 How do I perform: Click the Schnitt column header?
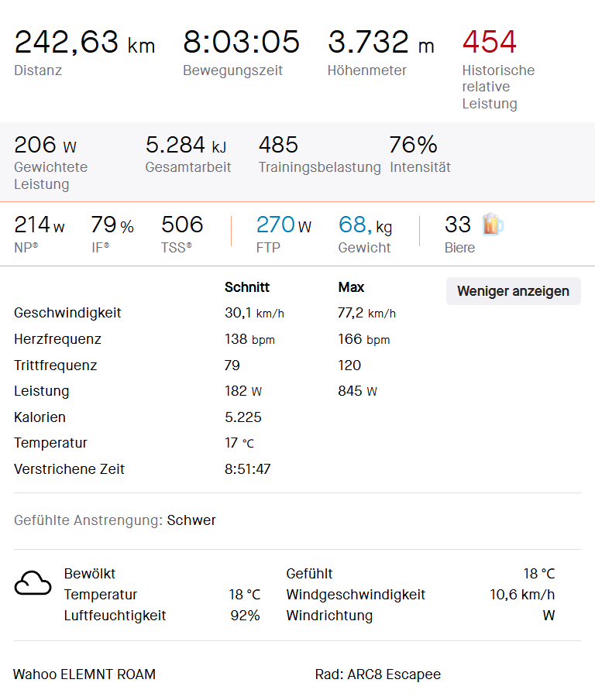[x=247, y=287]
